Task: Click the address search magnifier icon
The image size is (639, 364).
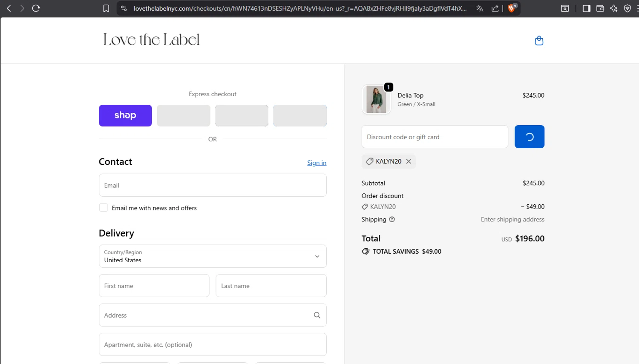Action: tap(317, 315)
